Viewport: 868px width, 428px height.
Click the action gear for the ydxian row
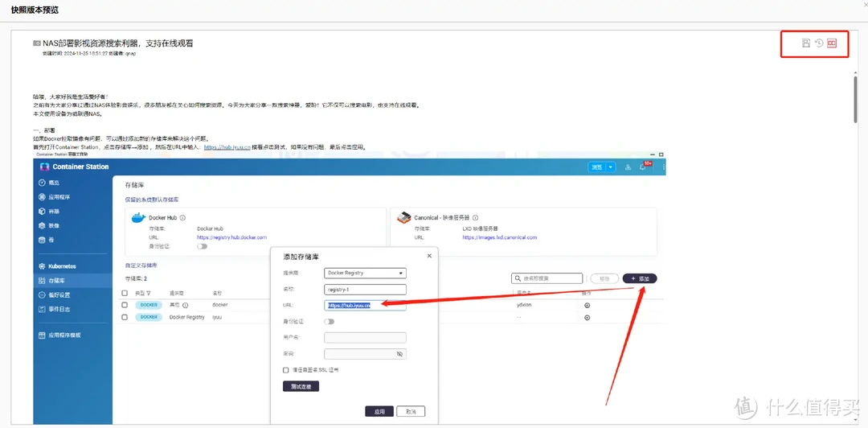point(588,305)
